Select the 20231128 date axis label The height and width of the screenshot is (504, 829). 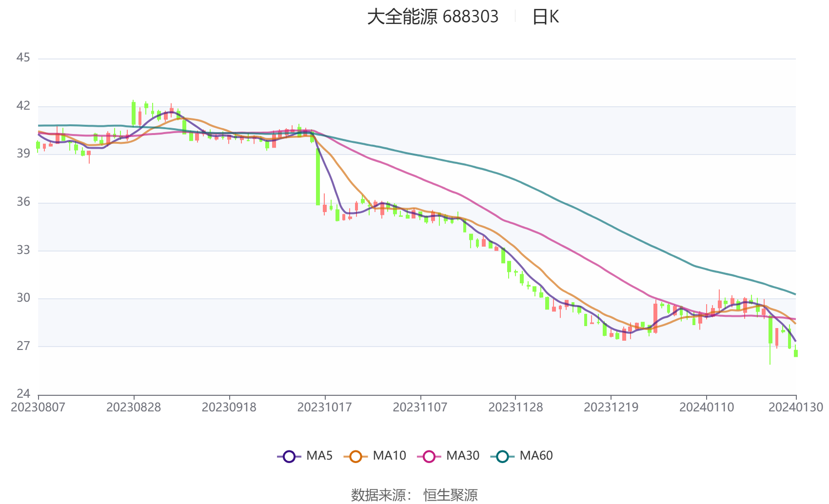tap(515, 407)
